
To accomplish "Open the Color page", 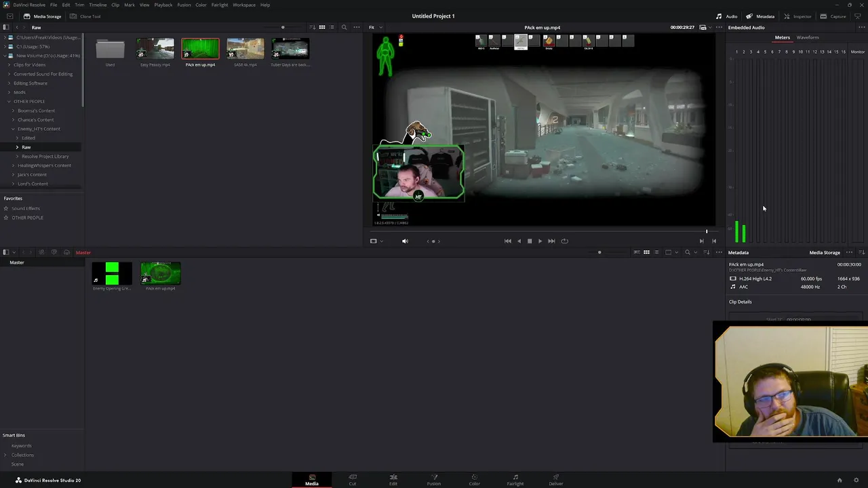I will pos(475,480).
